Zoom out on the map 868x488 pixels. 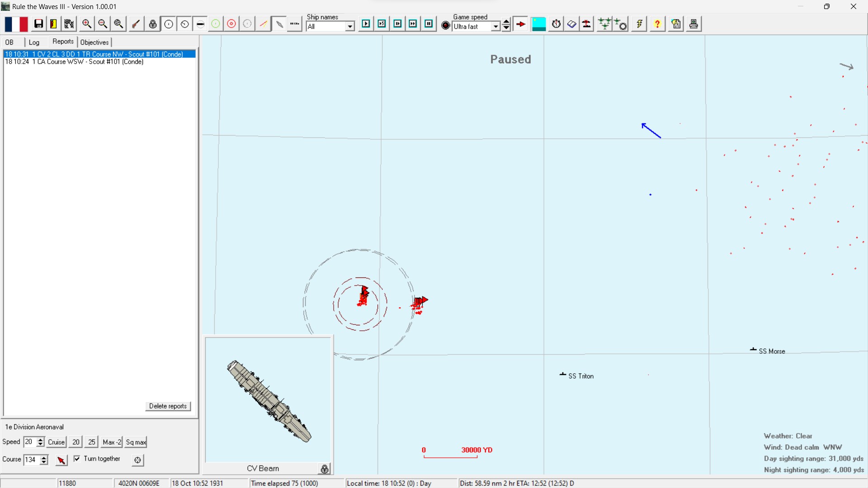coord(103,24)
